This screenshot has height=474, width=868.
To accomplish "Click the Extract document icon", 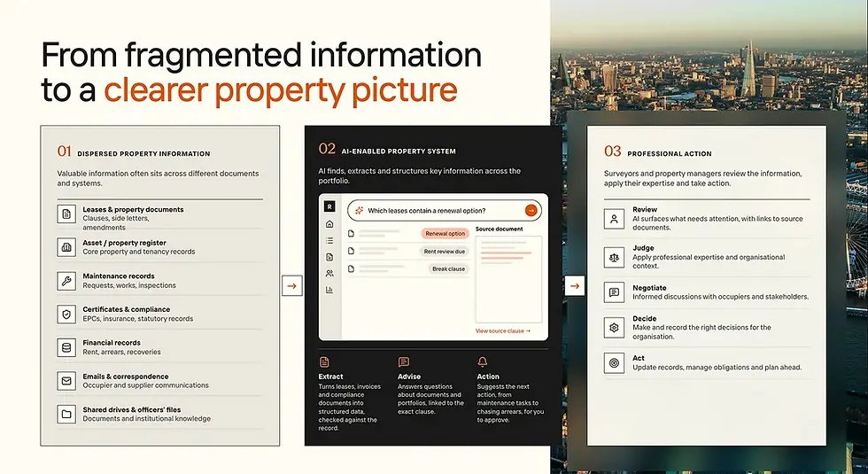I will (324, 362).
